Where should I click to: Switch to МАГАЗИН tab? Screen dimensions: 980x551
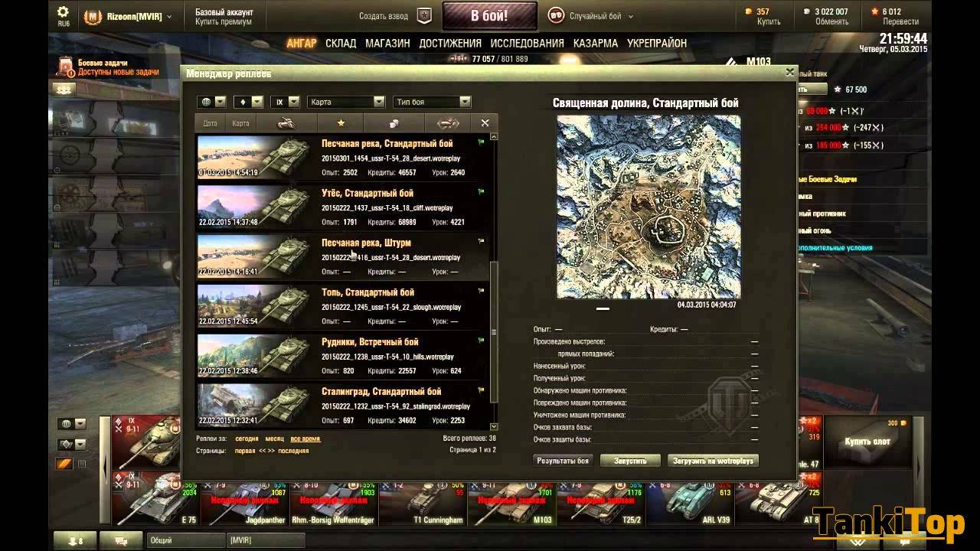coord(387,44)
